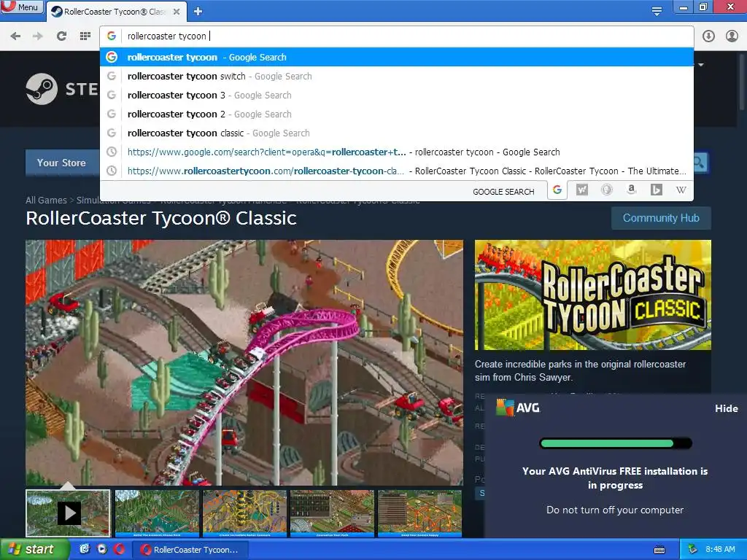
Task: Go back to previous page
Action: [15, 36]
